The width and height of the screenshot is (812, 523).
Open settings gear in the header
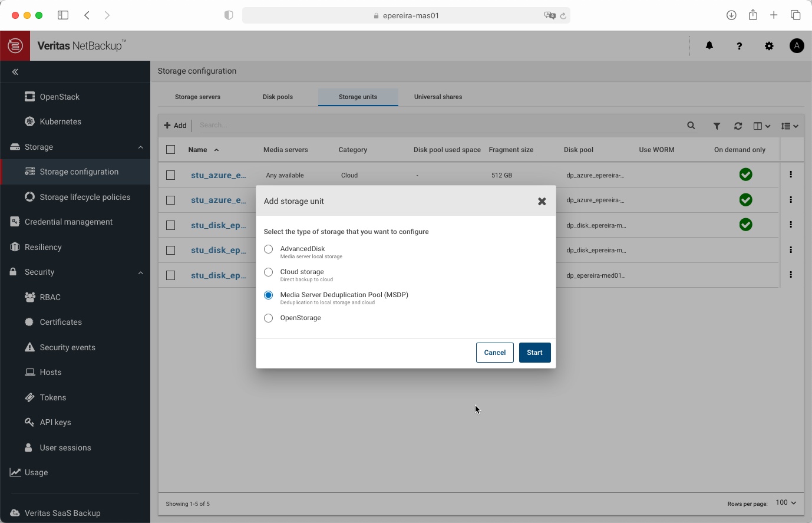coord(769,46)
